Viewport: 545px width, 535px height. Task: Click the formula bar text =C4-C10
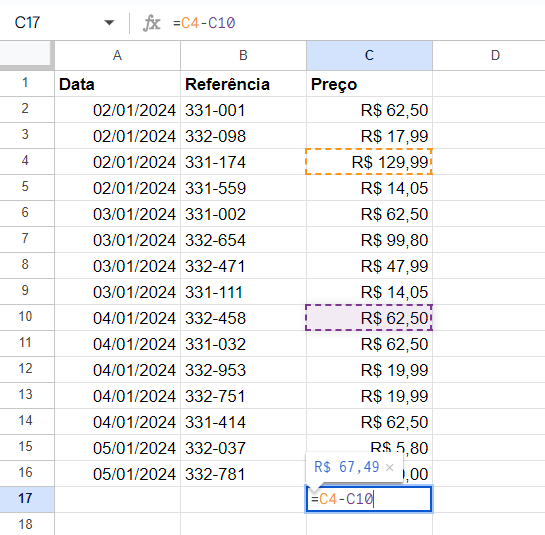point(204,23)
